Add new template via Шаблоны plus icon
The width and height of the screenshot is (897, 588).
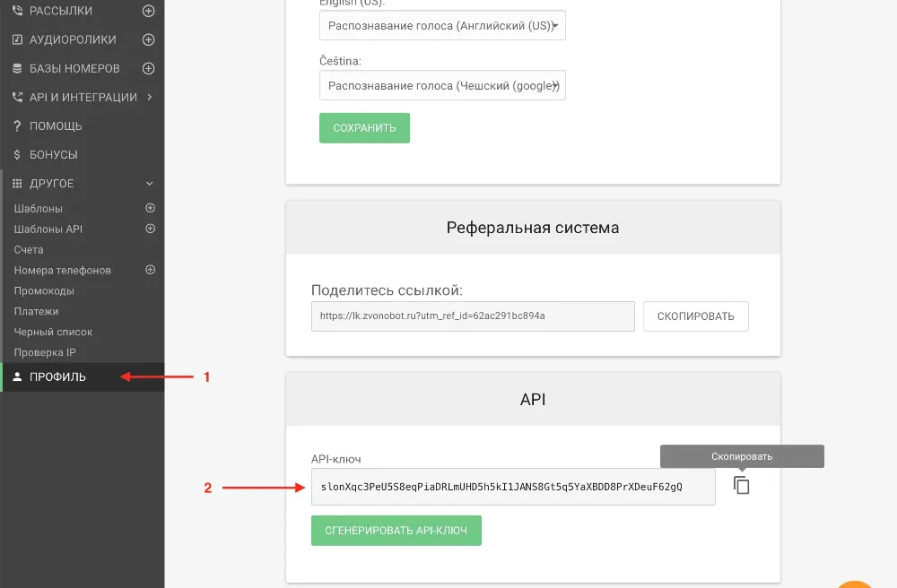151,208
